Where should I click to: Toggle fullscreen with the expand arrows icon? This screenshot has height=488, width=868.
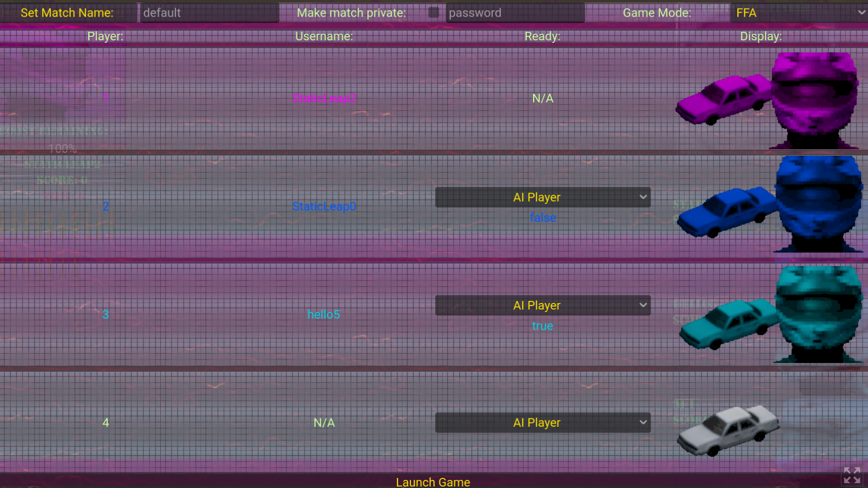[x=852, y=475]
